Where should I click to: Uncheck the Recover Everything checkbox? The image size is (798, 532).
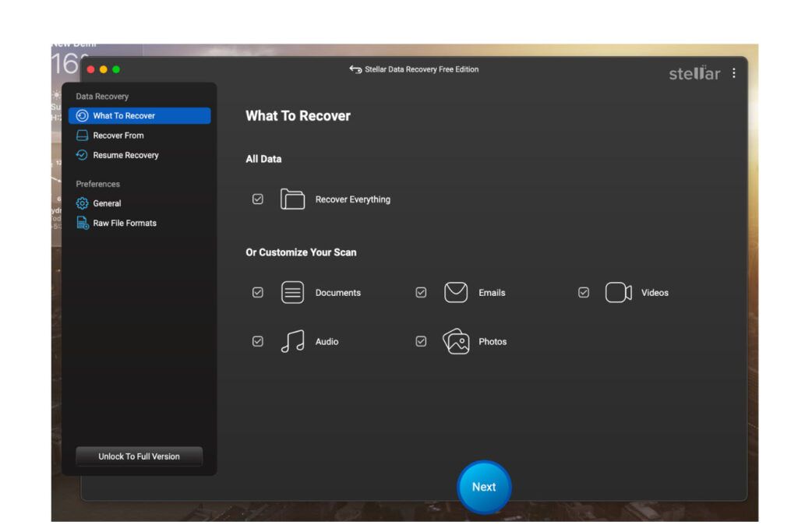[258, 199]
